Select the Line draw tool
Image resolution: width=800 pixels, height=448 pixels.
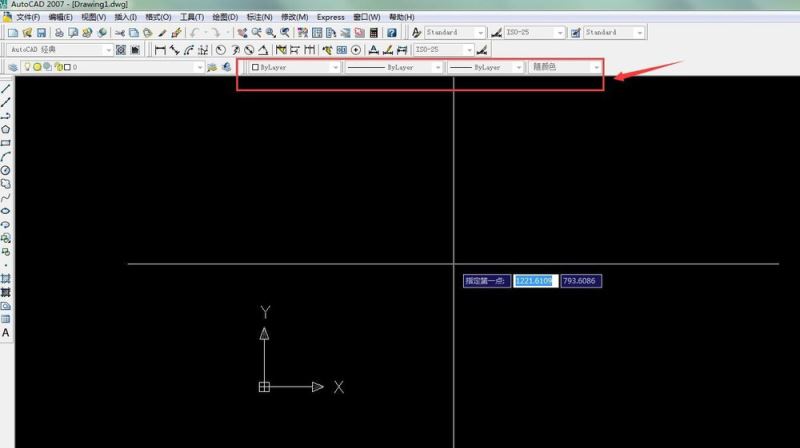[6, 89]
